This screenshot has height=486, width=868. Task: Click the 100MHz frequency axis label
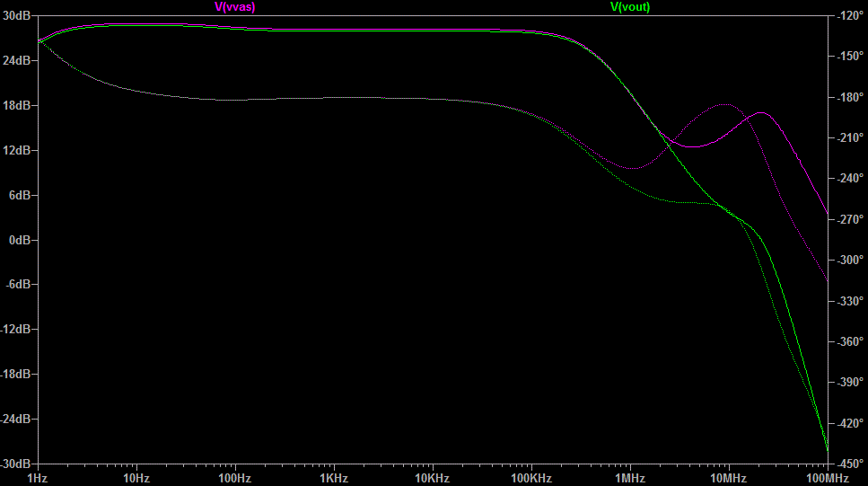point(828,478)
